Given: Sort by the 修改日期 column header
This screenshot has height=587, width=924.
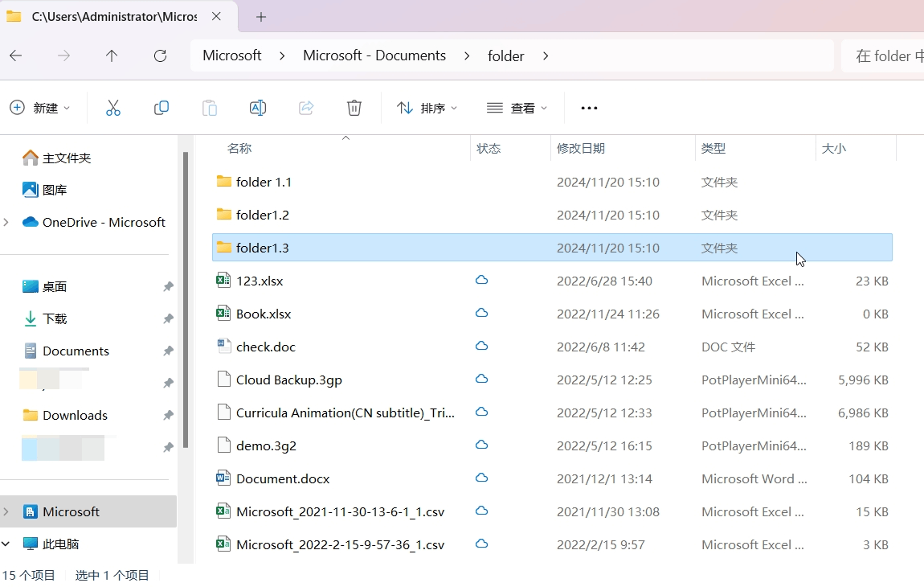Looking at the screenshot, I should [581, 149].
